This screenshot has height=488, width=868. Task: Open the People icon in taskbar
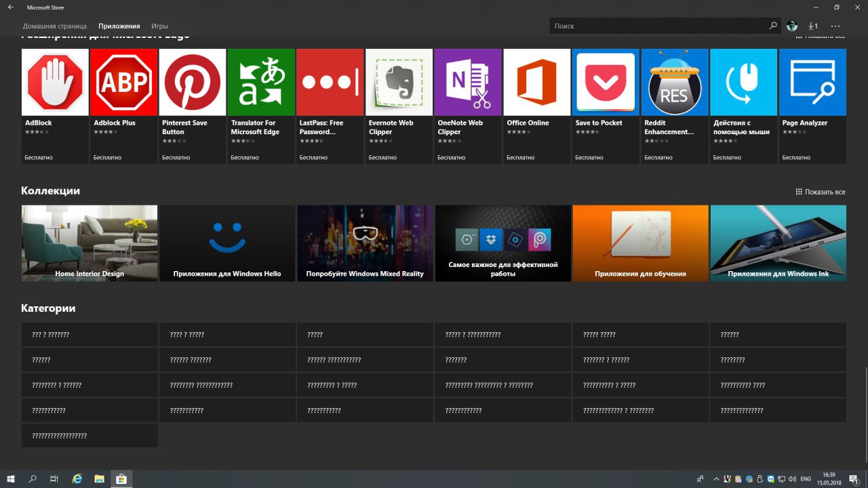[700, 479]
